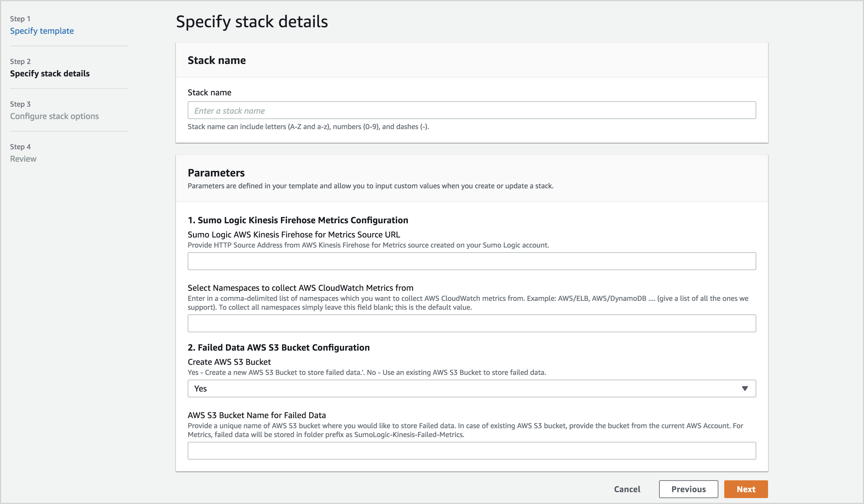The image size is (864, 504).
Task: Click the Sumo Logic Firehose Metrics Configuration heading
Action: 298,220
